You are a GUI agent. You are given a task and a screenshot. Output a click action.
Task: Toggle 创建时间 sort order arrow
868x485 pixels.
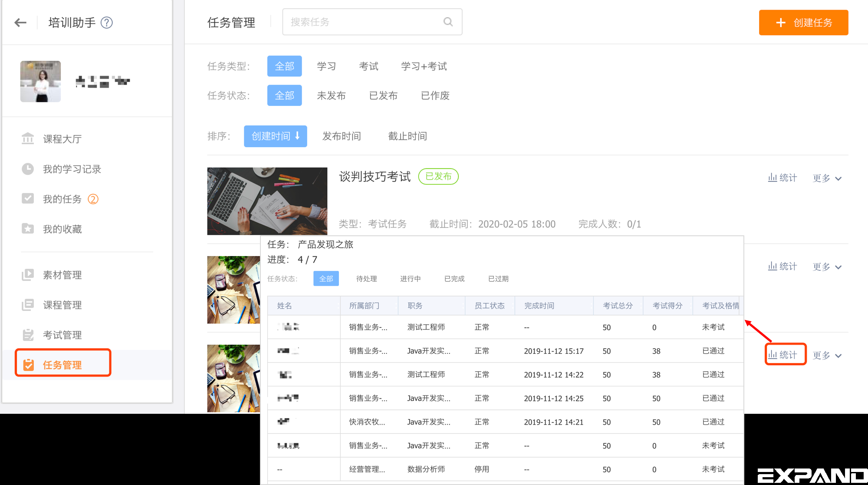[297, 136]
